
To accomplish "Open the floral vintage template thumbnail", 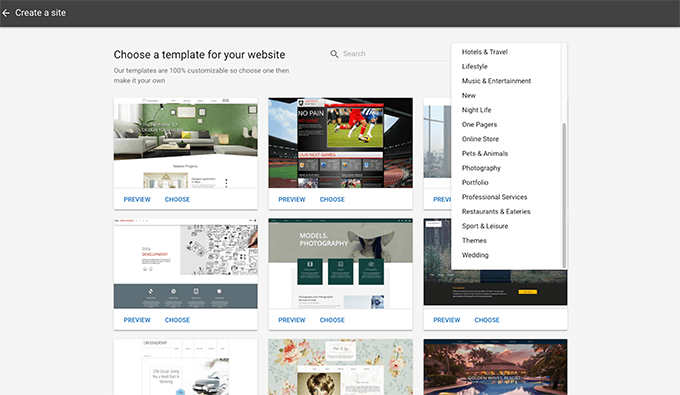I will point(340,367).
